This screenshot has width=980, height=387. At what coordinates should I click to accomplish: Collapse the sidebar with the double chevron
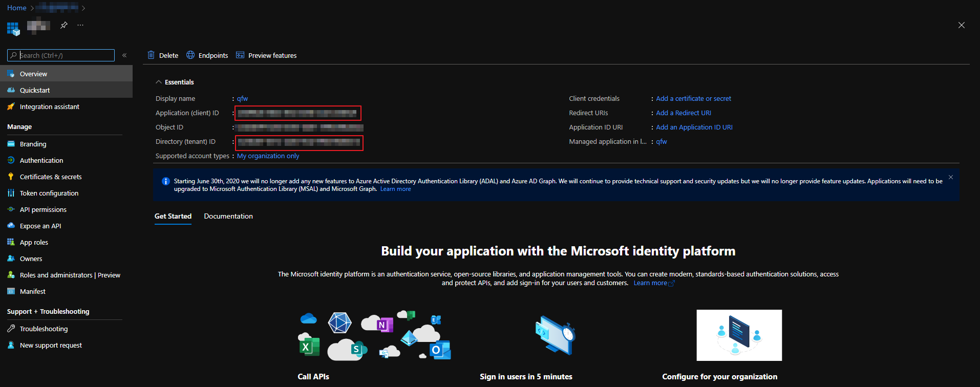124,55
